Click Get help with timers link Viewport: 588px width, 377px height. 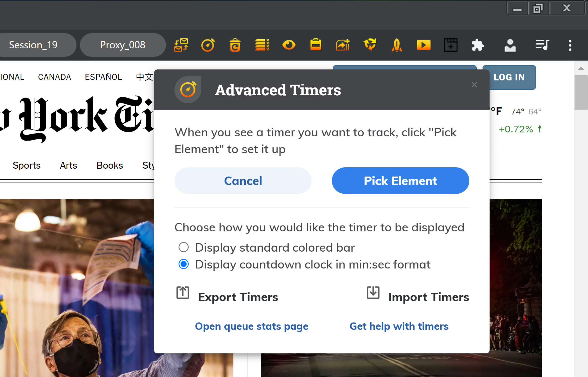pos(399,326)
